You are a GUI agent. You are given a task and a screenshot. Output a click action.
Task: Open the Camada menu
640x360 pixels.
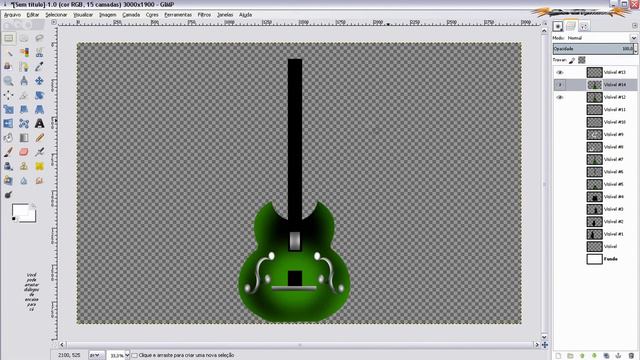coord(131,15)
